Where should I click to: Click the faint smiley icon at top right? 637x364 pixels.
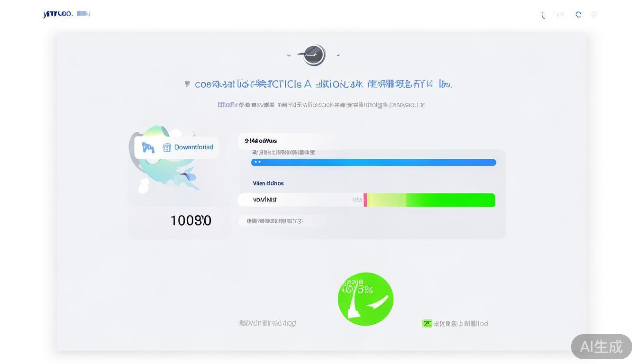tap(593, 15)
